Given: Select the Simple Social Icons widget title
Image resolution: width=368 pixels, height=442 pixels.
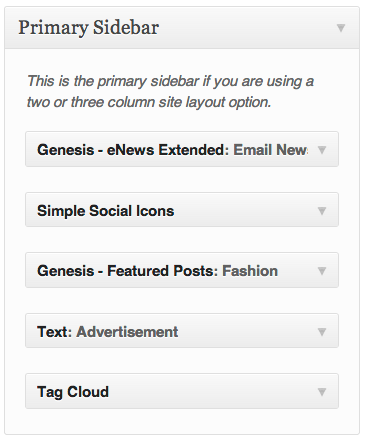Looking at the screenshot, I should point(106,211).
